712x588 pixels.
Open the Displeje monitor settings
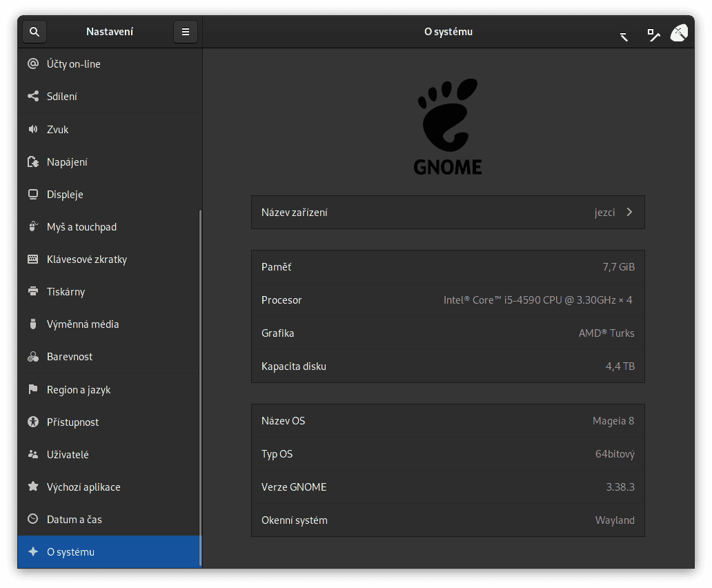coord(110,195)
